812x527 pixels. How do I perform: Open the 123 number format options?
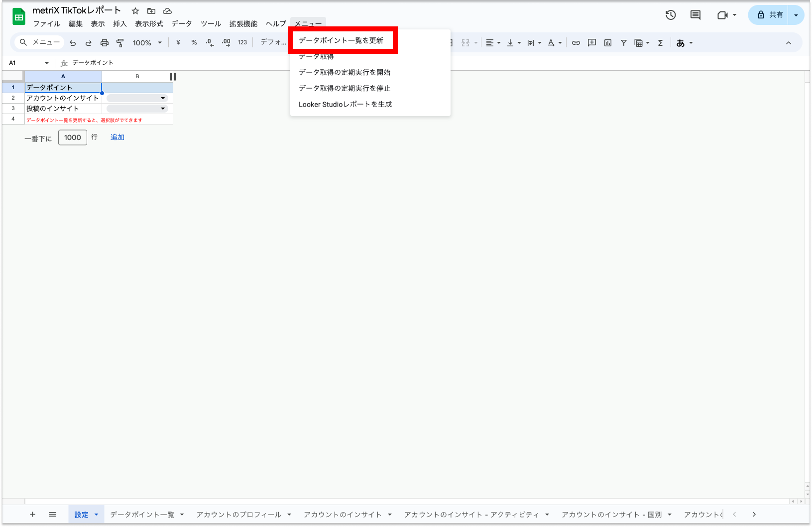(242, 43)
